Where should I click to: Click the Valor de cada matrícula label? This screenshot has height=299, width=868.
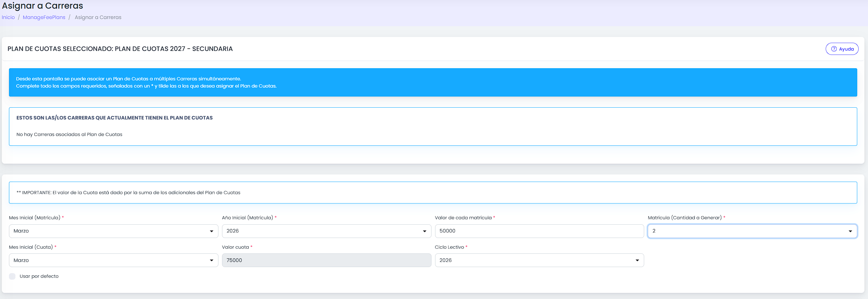pos(463,218)
